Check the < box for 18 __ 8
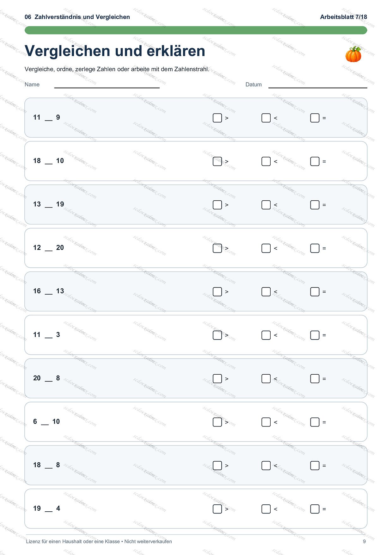The image size is (392, 555). coord(266,465)
